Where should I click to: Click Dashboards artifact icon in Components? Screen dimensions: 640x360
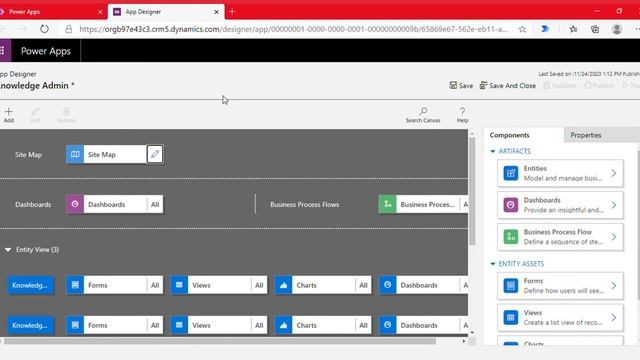click(511, 205)
